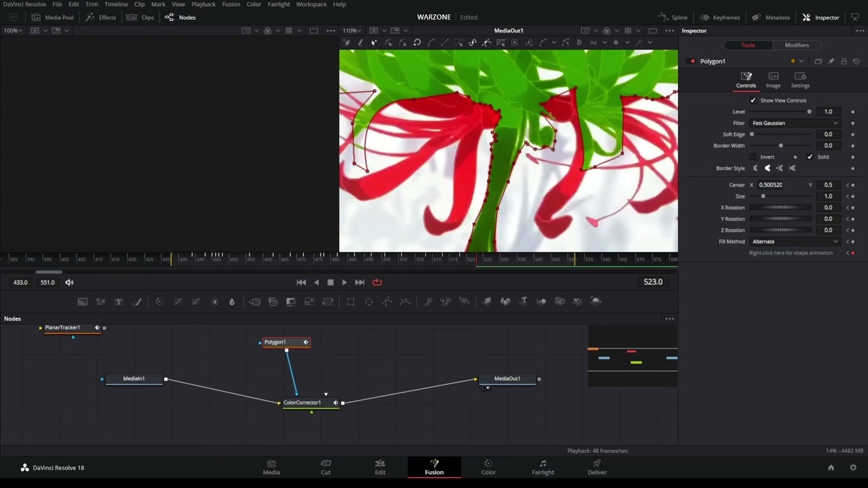Screen dimensions: 868x488
Task: Lock the Polygon1 tool in Inspector
Action: (x=844, y=61)
